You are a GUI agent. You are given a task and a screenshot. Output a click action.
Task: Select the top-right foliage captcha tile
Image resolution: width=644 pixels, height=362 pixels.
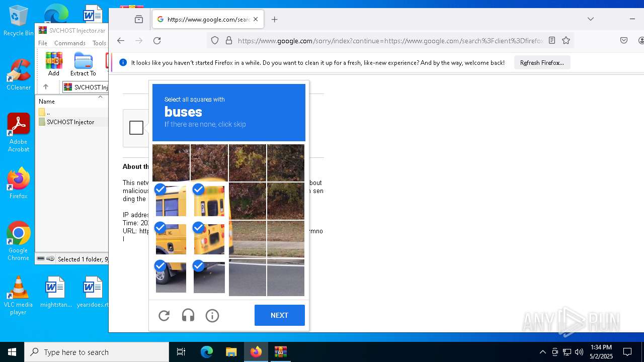[286, 163]
